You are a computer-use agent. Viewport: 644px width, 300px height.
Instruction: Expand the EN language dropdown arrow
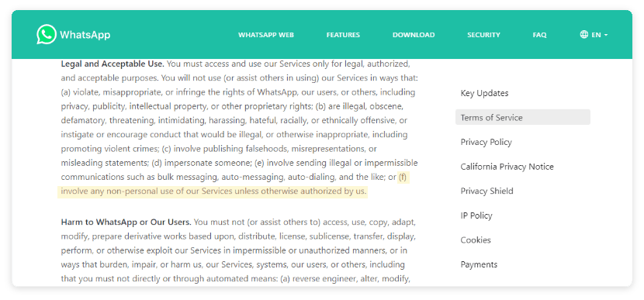point(606,35)
